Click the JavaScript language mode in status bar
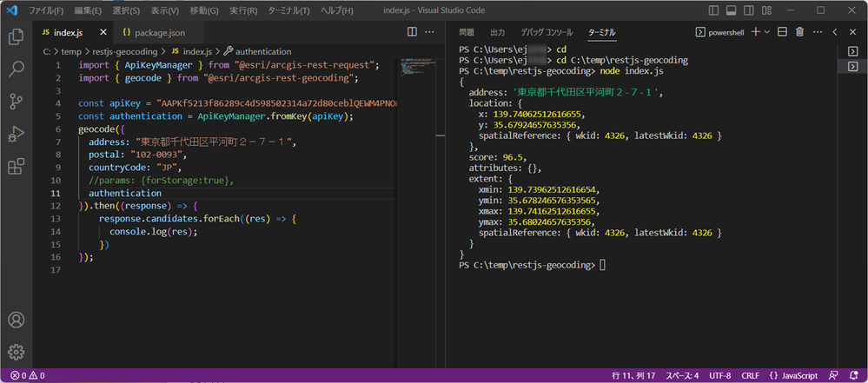Viewport: 868px width, 383px height. click(794, 376)
